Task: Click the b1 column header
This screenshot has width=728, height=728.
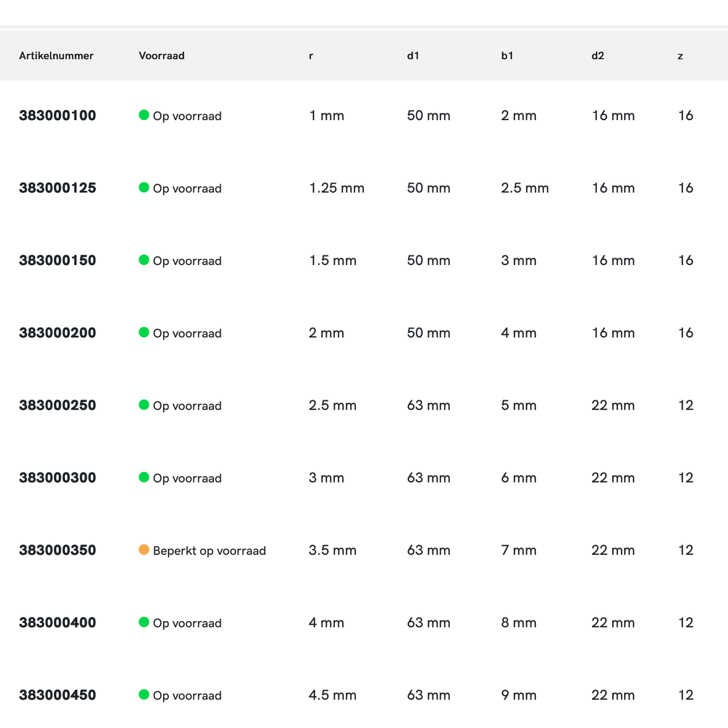Action: (507, 56)
